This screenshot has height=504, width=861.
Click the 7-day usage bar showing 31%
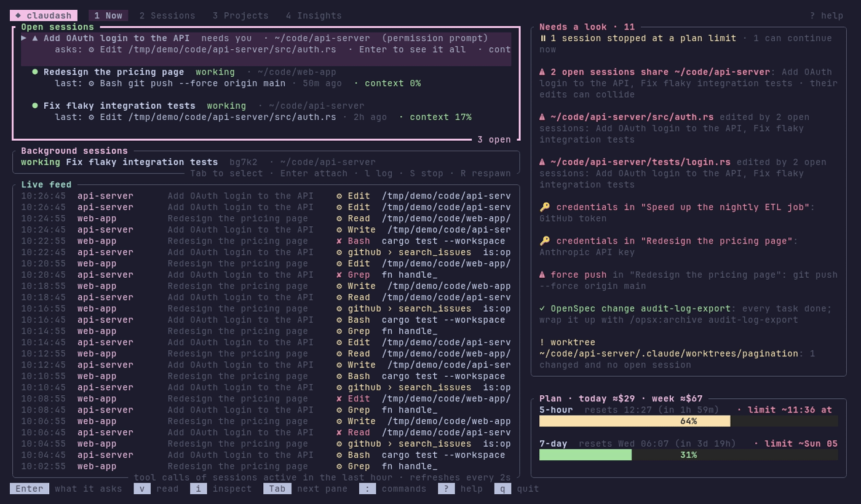pyautogui.click(x=689, y=455)
